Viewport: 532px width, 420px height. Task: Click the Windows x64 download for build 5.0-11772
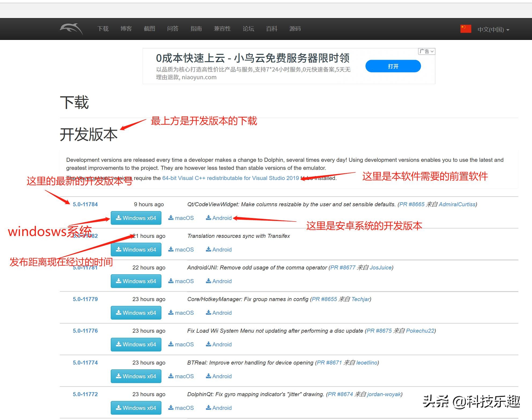click(x=136, y=408)
